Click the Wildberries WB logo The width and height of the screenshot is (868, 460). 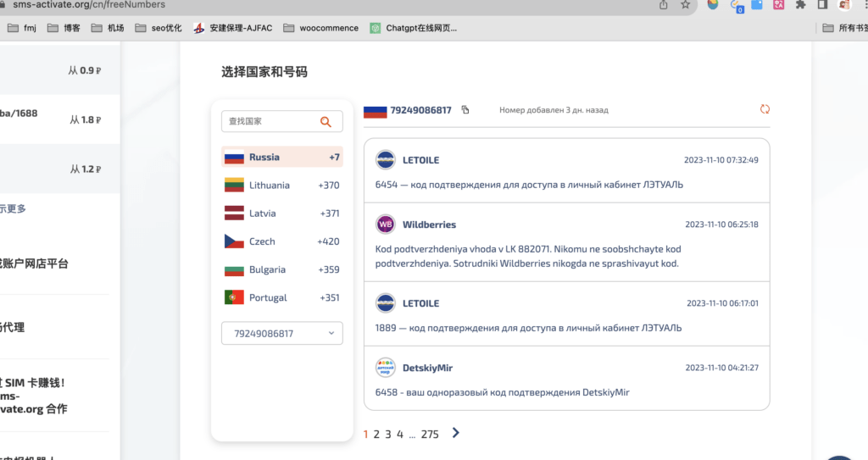386,224
